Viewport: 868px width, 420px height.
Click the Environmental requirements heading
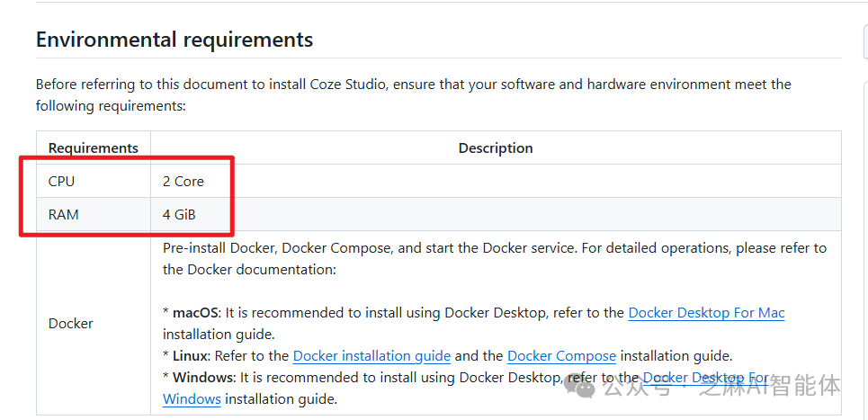pyautogui.click(x=174, y=40)
